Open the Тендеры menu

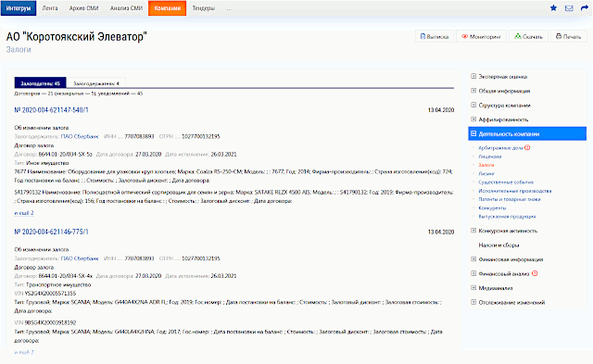tap(204, 8)
